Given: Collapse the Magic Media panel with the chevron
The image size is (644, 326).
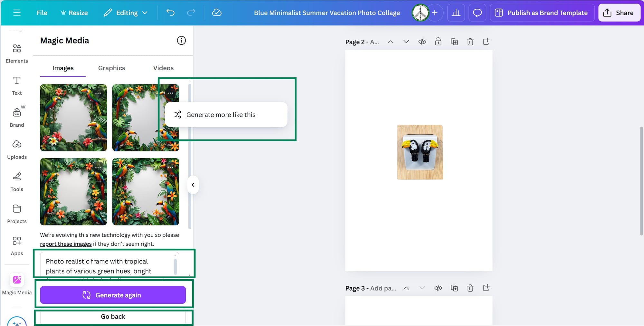Looking at the screenshot, I should click(x=193, y=185).
